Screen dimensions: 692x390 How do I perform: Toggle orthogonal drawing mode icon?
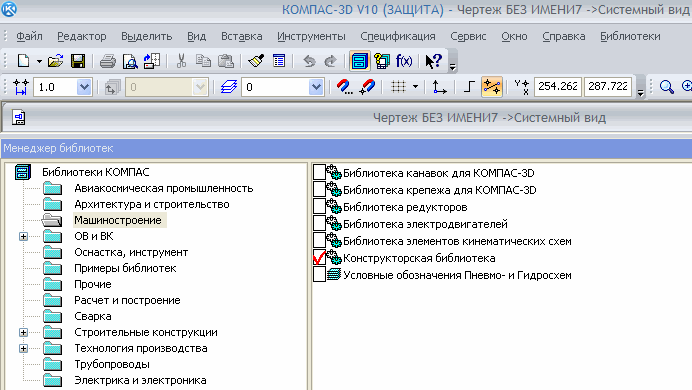[469, 87]
